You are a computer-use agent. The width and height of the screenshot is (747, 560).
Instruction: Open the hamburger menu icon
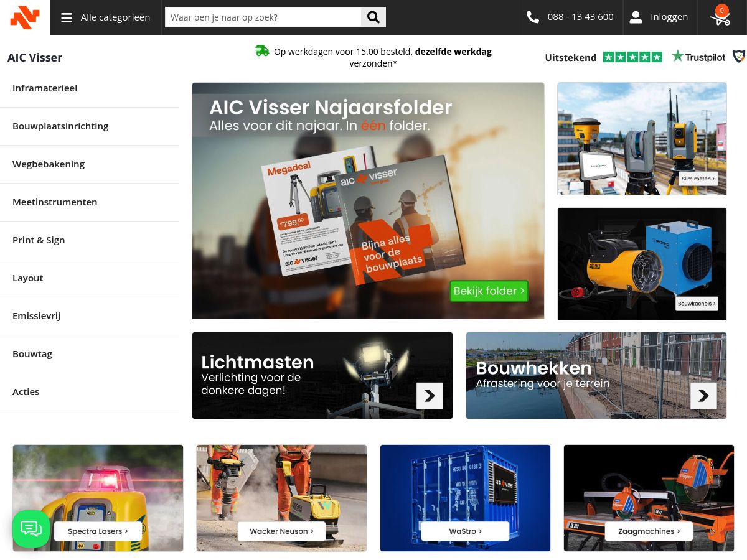point(67,17)
